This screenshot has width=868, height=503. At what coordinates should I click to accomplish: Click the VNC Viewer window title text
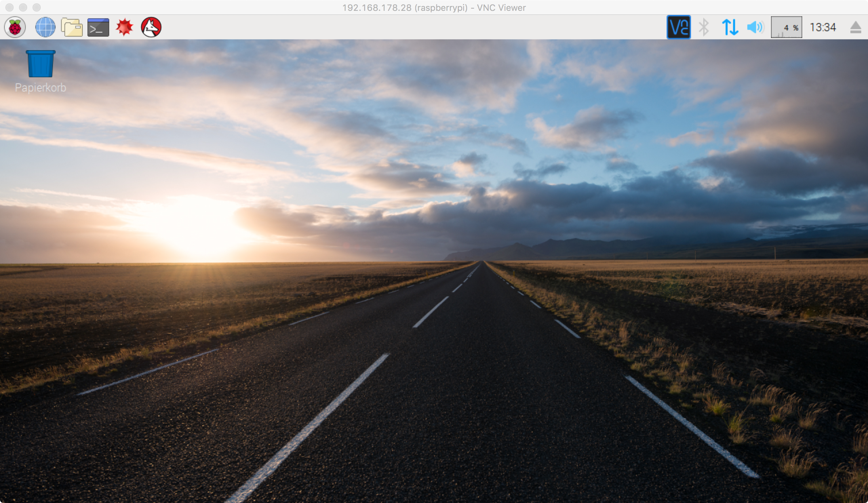(x=434, y=7)
